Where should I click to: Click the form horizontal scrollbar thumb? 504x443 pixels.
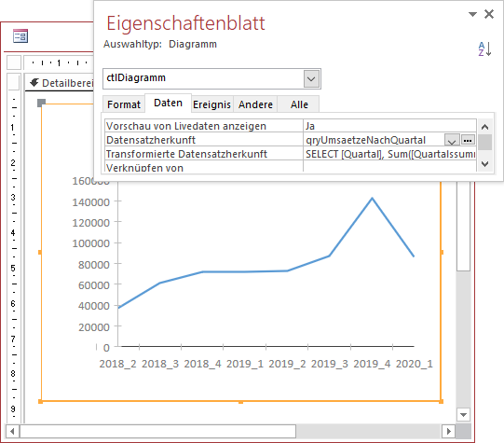pyautogui.click(x=157, y=431)
